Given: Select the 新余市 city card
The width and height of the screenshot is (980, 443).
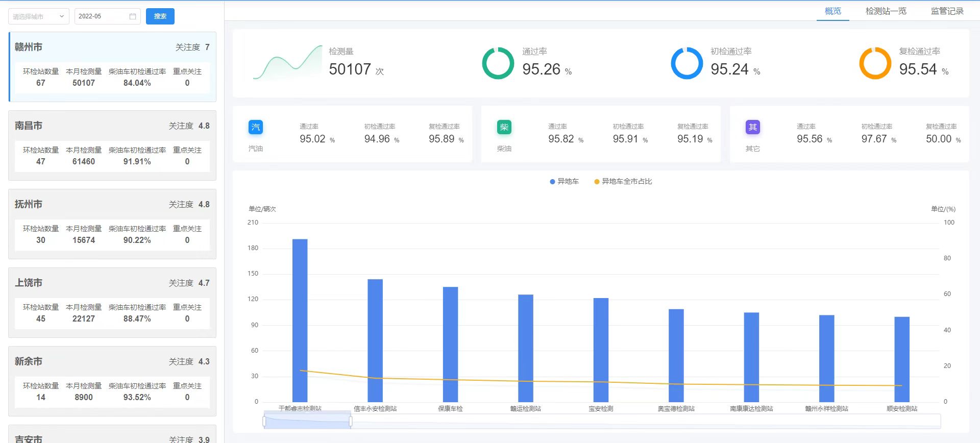Looking at the screenshot, I should tap(112, 381).
